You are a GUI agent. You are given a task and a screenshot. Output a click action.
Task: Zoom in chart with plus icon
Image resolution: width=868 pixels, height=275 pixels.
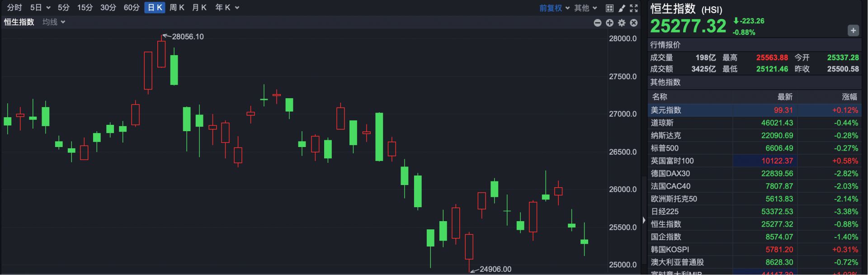tap(609, 23)
